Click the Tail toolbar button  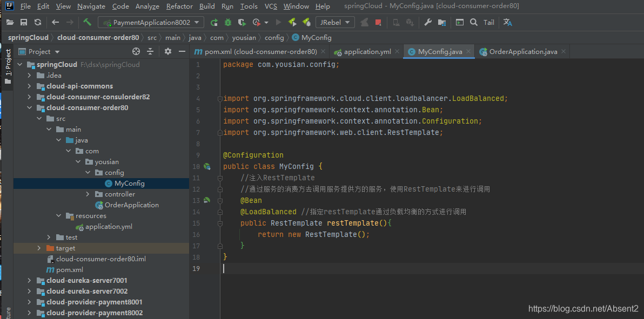coord(489,23)
